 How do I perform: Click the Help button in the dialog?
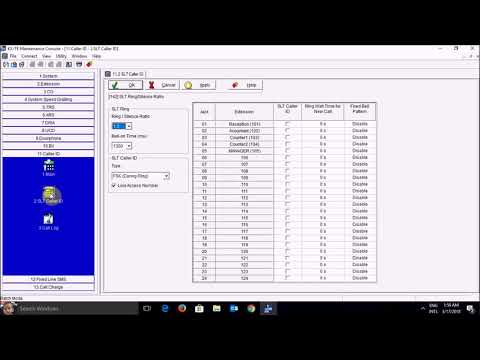245,85
